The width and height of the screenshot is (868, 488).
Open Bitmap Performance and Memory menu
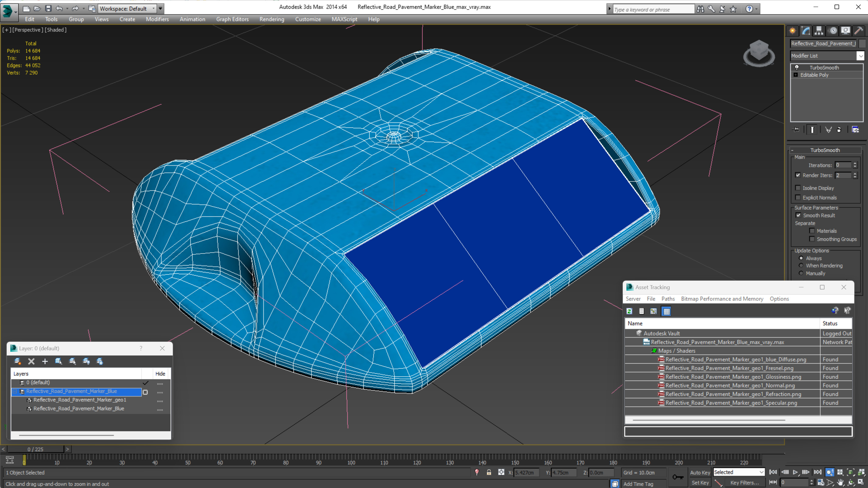pyautogui.click(x=722, y=299)
